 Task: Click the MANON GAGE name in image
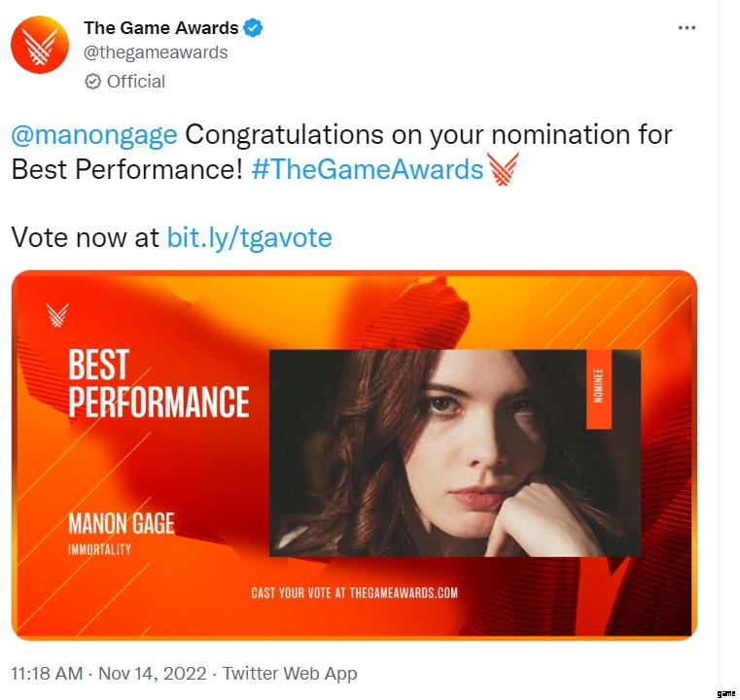(122, 525)
